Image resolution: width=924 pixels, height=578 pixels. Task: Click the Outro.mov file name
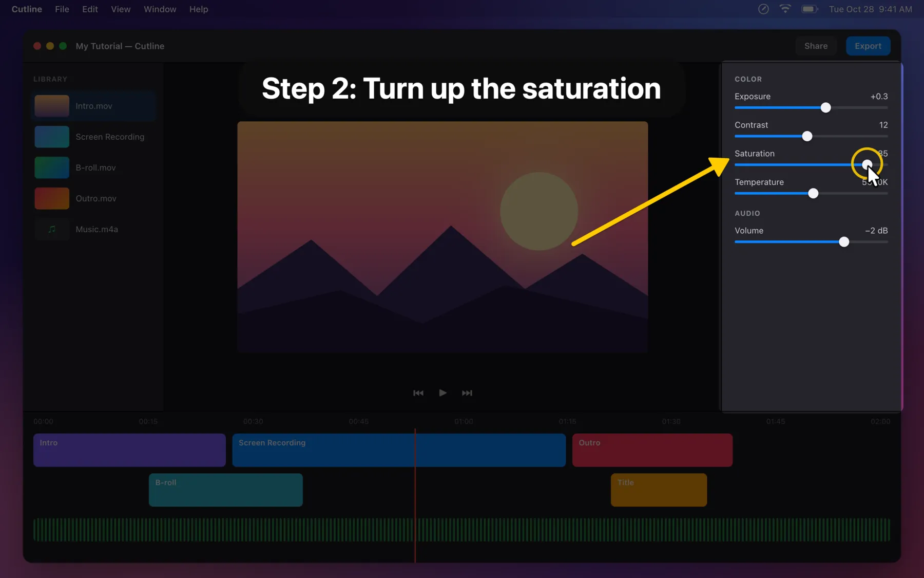tap(96, 198)
